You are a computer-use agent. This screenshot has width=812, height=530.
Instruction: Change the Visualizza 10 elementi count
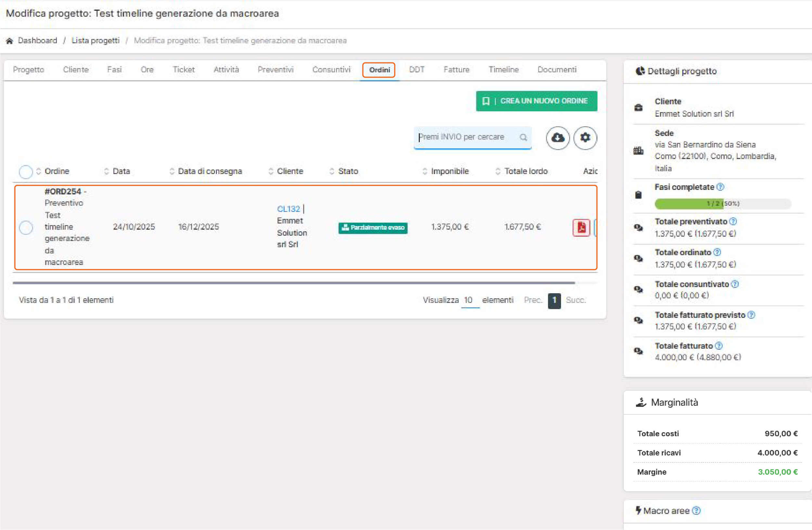(469, 300)
